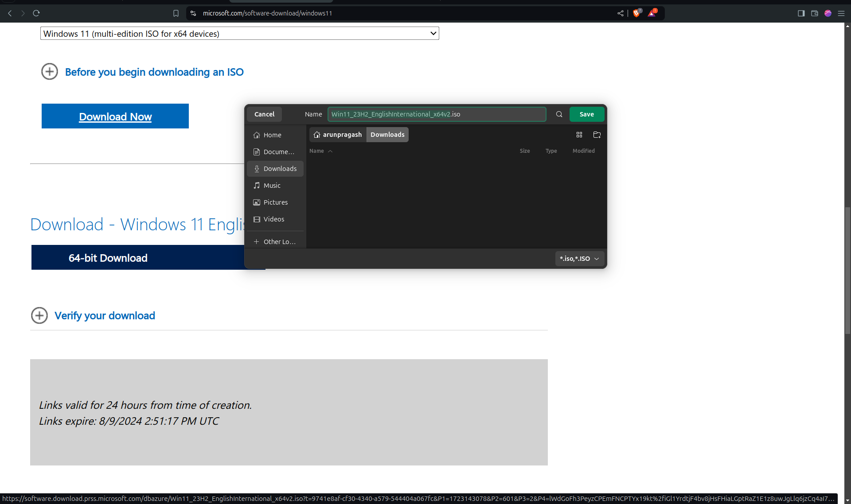Select Downloads in dialog sidebar
The image size is (851, 504).
pyautogui.click(x=275, y=169)
